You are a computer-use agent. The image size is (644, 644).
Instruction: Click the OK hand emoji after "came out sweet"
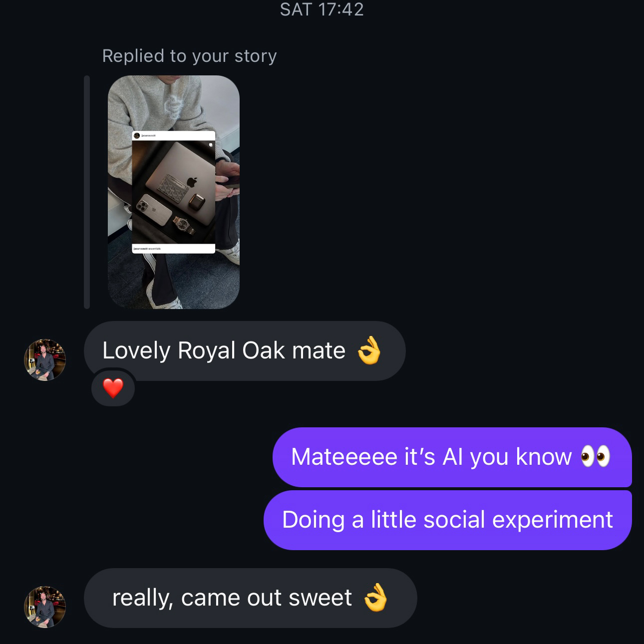click(375, 598)
